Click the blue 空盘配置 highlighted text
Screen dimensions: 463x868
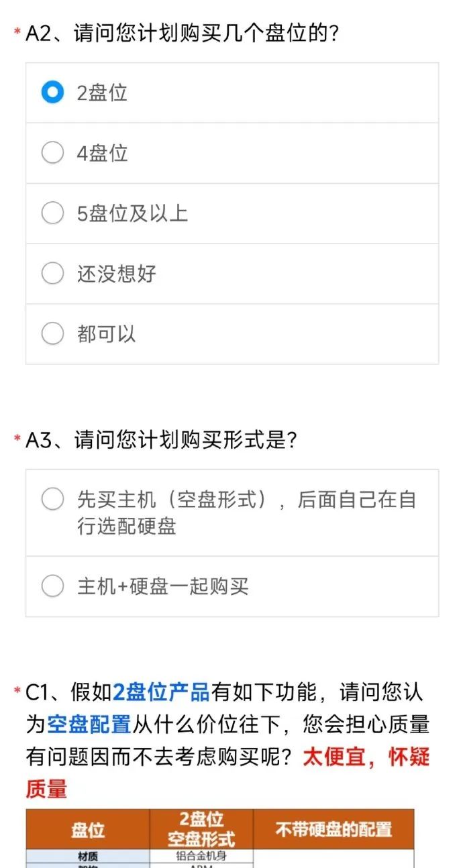(x=89, y=724)
